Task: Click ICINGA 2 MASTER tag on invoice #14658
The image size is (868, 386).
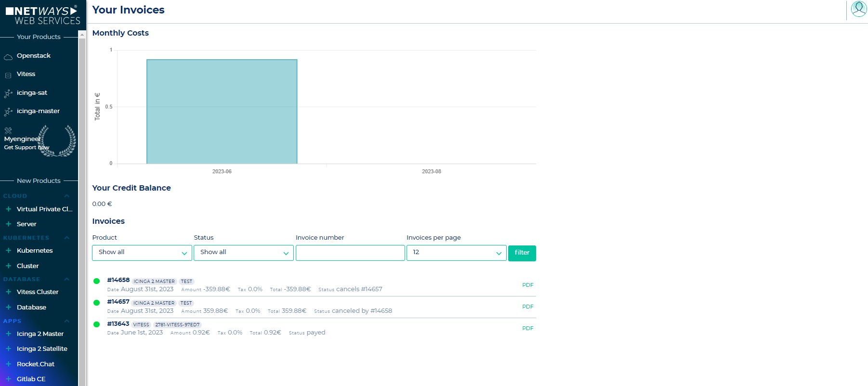Action: (x=154, y=281)
